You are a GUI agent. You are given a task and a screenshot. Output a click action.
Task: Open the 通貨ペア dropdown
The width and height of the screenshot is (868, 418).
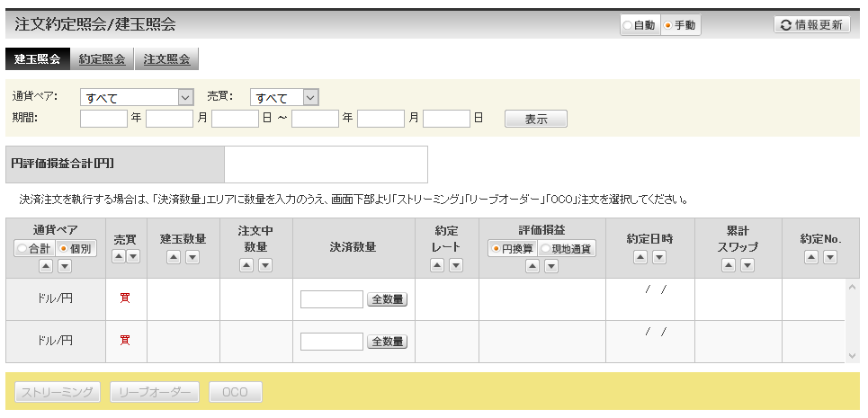(x=138, y=97)
